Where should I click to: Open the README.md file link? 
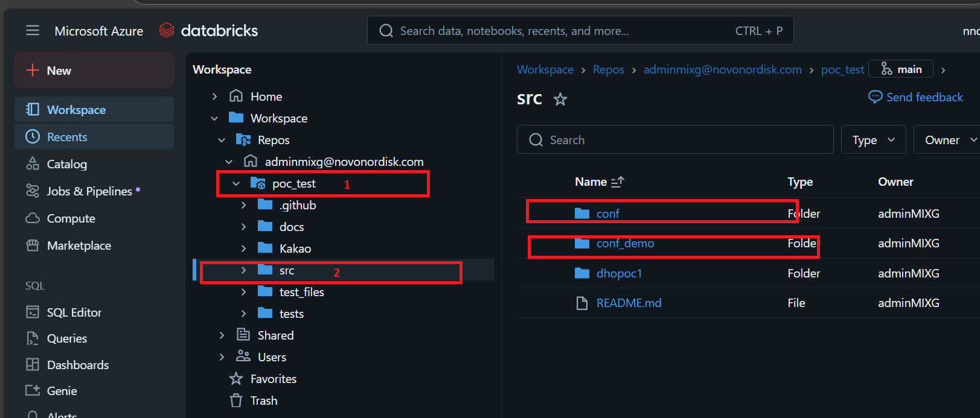(x=629, y=303)
